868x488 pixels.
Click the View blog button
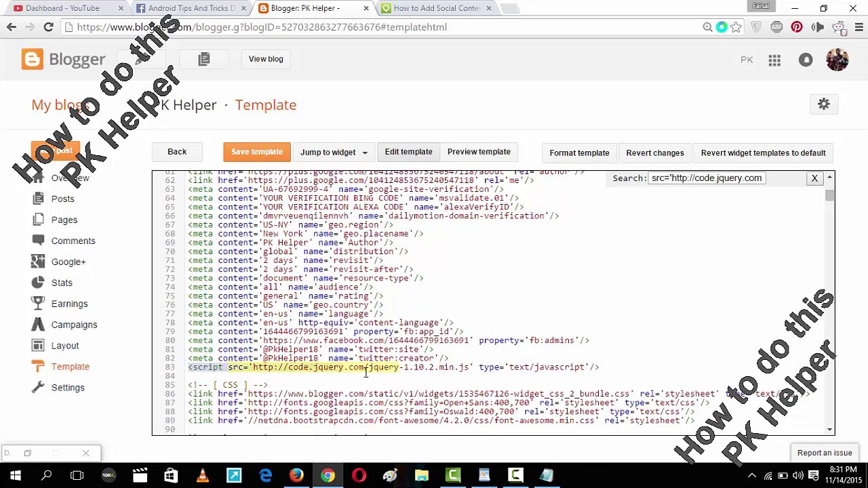coord(266,59)
